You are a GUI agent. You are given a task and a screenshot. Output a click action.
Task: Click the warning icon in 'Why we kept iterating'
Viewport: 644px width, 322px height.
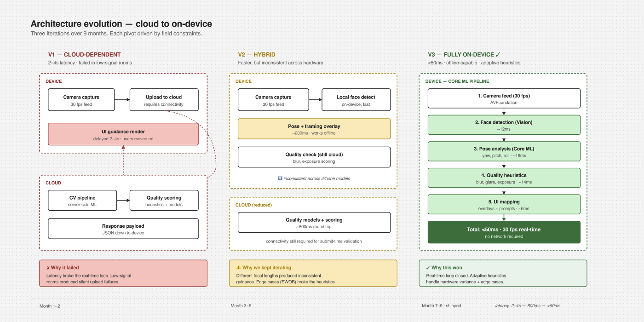[239, 268]
